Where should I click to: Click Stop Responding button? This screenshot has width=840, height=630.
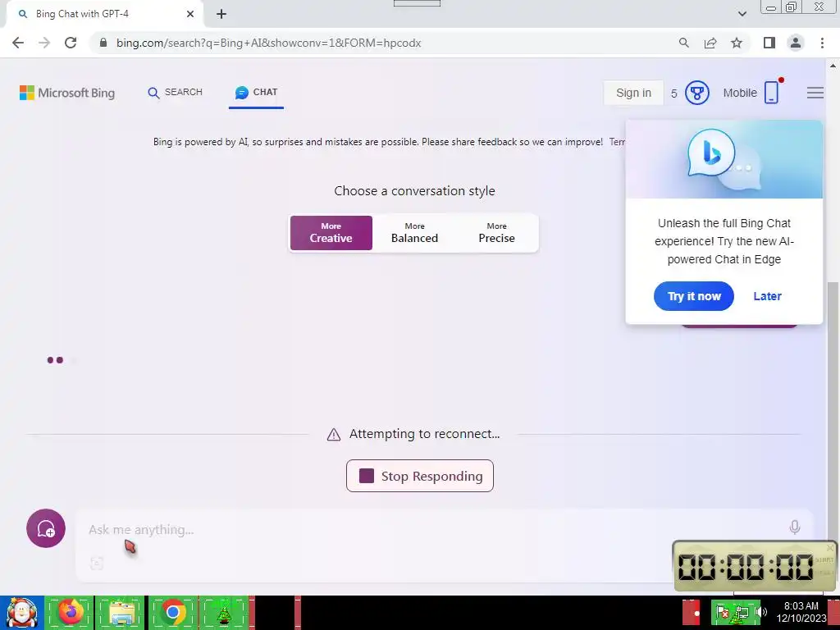[420, 476]
